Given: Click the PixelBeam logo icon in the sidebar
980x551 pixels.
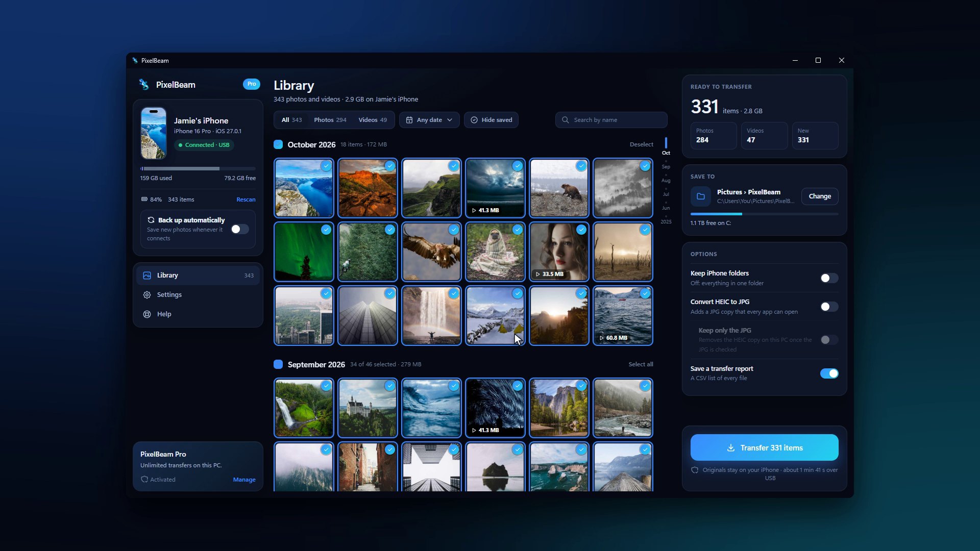Looking at the screenshot, I should tap(144, 85).
